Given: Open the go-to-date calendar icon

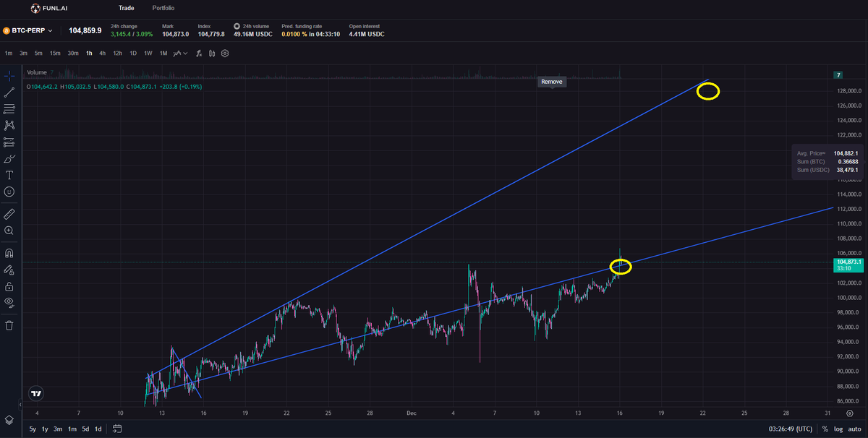Looking at the screenshot, I should 117,429.
